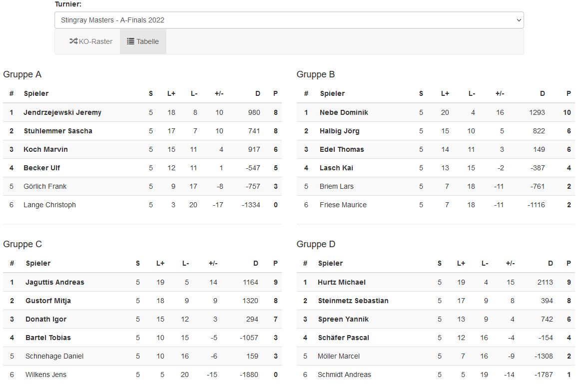The image size is (579, 392).
Task: Click the Gruppe A heading
Action: click(22, 74)
